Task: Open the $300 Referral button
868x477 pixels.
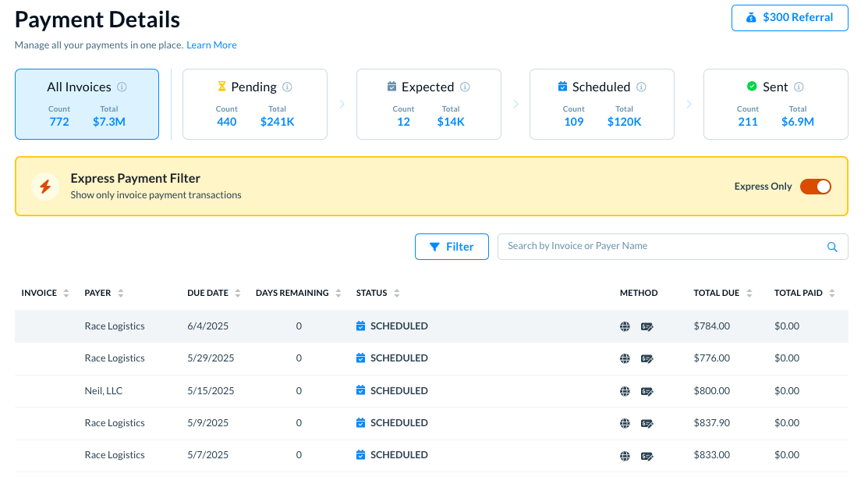Action: pos(789,18)
